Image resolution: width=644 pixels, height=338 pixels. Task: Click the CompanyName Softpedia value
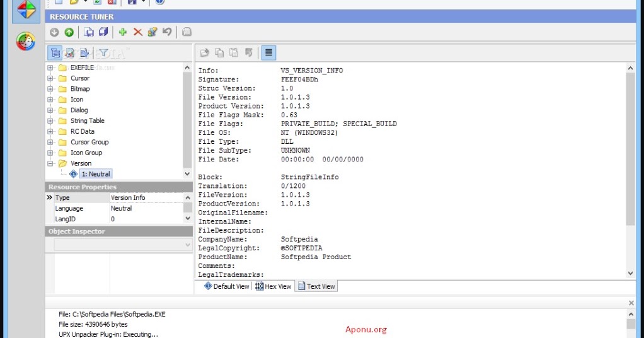(x=299, y=240)
